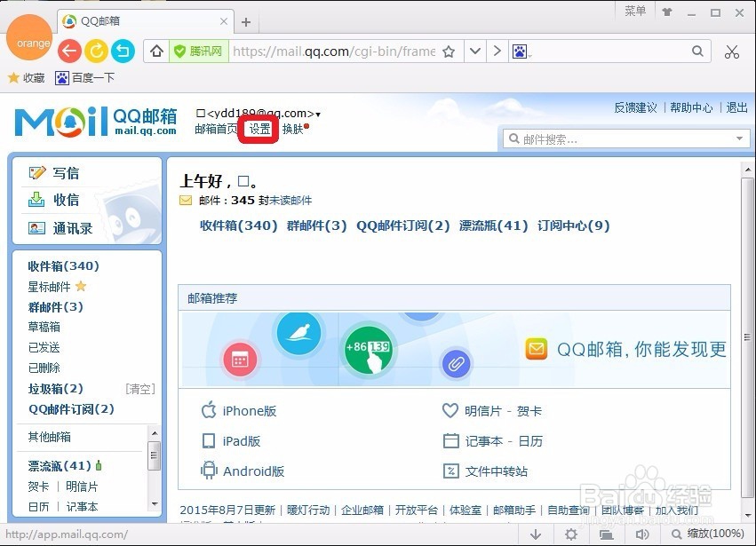Open the 已删除 folder
This screenshot has height=546, width=756.
tap(44, 368)
